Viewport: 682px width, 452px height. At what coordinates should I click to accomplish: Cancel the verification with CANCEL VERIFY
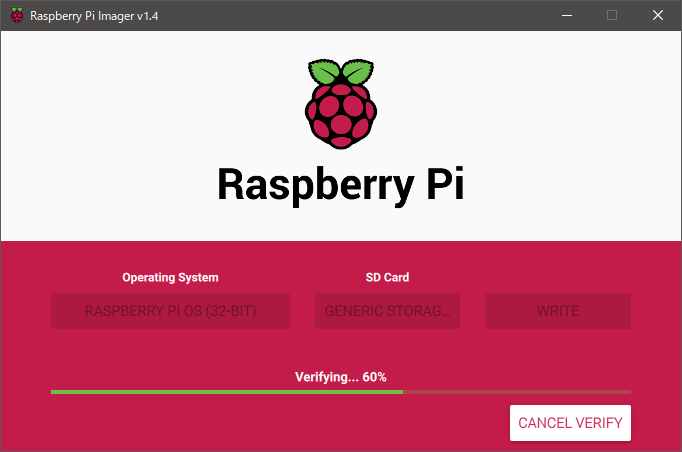pyautogui.click(x=570, y=423)
